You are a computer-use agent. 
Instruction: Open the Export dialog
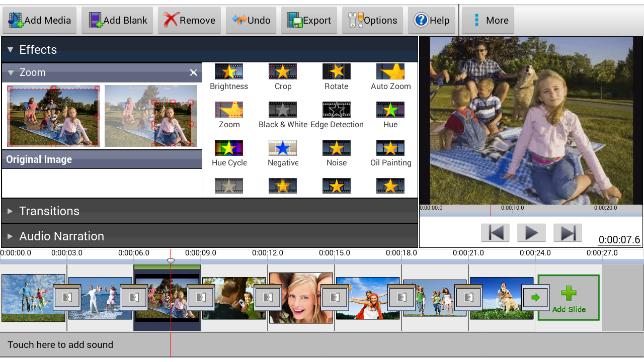coord(309,20)
